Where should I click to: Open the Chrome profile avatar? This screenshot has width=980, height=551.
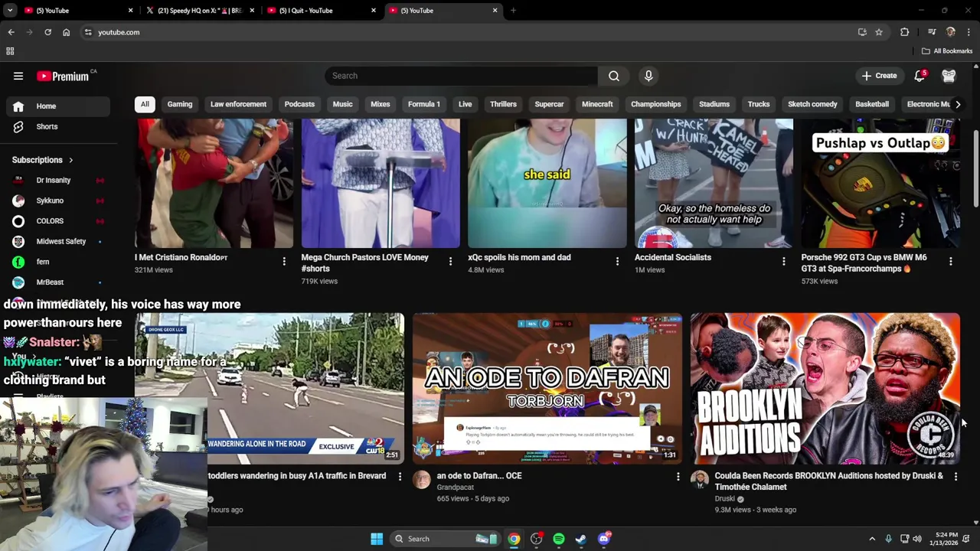click(951, 32)
